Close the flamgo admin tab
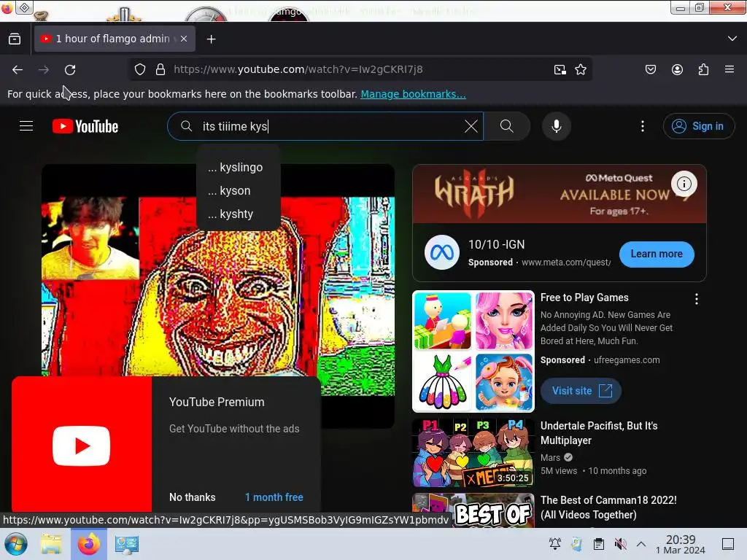This screenshot has width=747, height=560. 184,39
